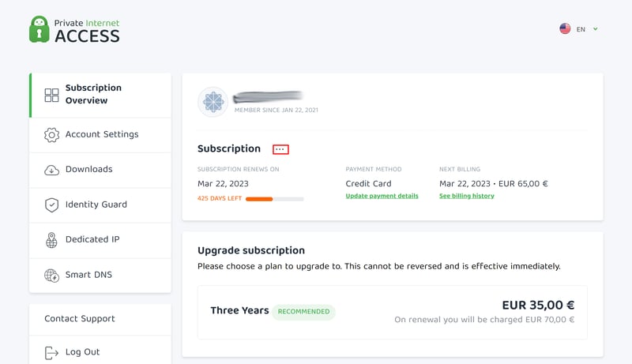The image size is (632, 364).
Task: Open the Downloads menu item
Action: 100,170
